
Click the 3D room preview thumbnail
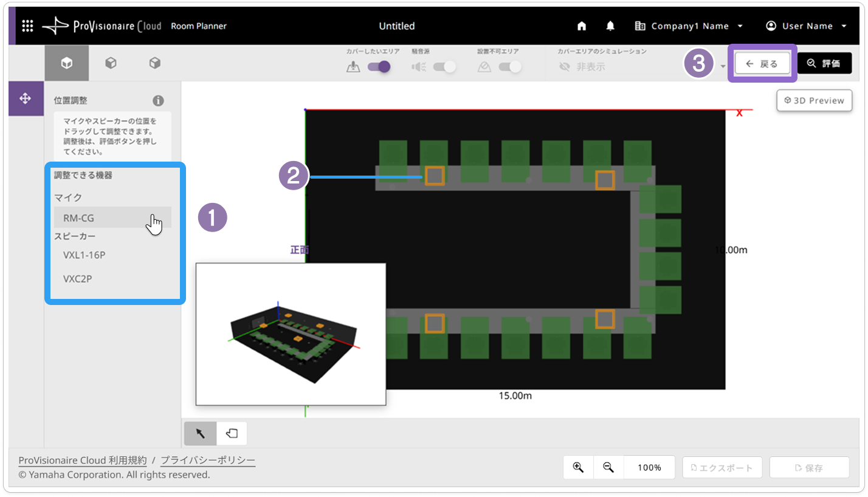tap(291, 334)
